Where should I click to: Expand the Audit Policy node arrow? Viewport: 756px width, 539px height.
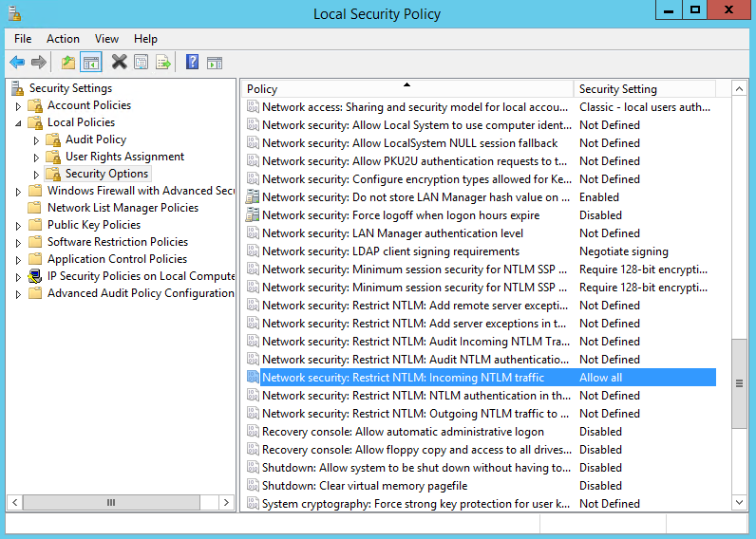(36, 140)
